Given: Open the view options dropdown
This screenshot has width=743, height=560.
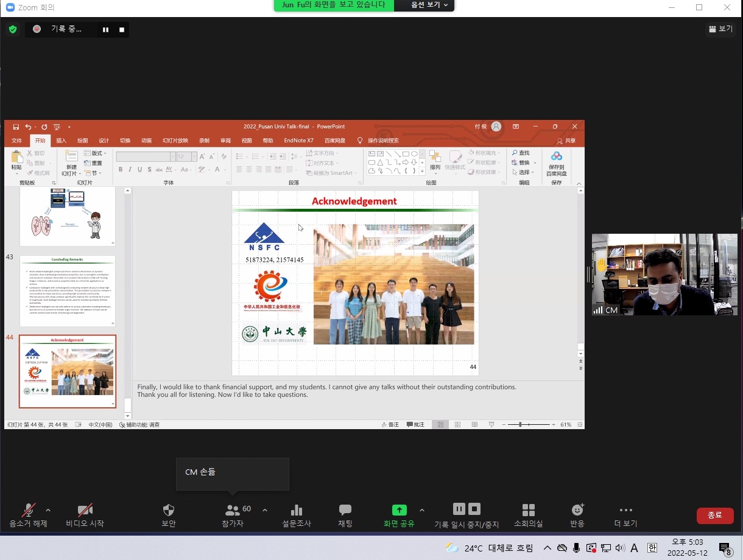Looking at the screenshot, I should click(x=424, y=5).
